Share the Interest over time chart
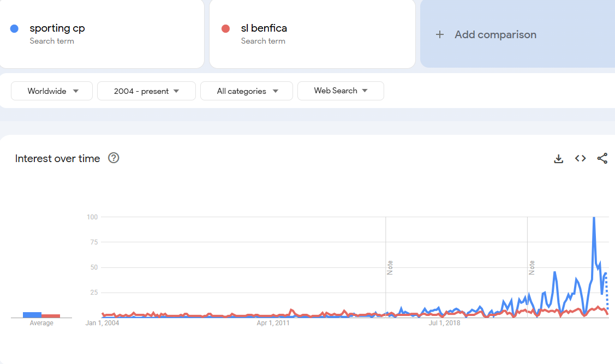The image size is (615, 364). pyautogui.click(x=602, y=159)
